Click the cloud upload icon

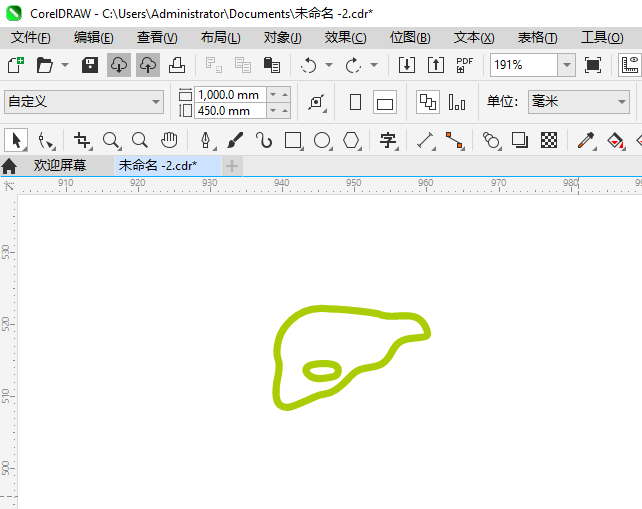coord(148,65)
